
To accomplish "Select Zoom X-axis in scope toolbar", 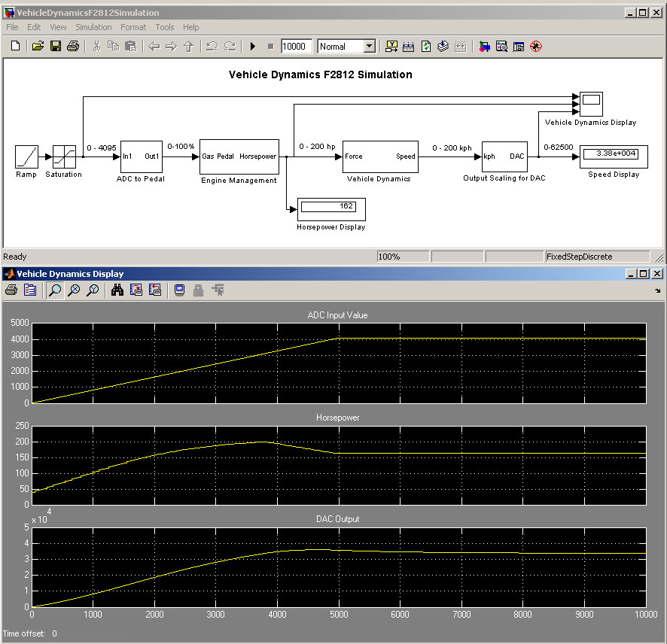I will point(74,290).
